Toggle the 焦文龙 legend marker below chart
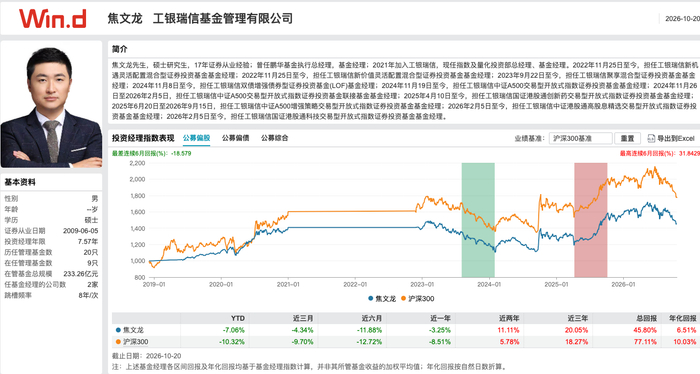Screen dimensions: 700x374 point(371,299)
